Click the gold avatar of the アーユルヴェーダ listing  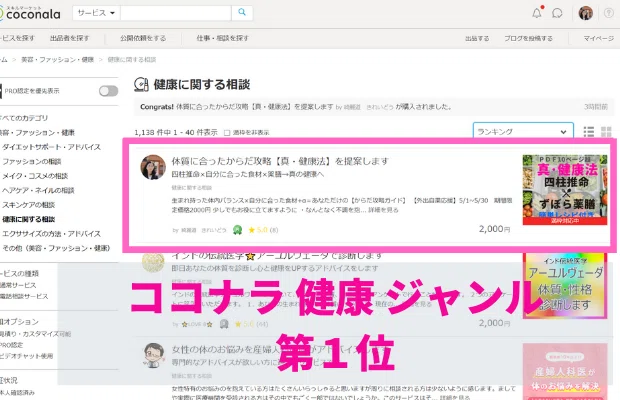153,261
